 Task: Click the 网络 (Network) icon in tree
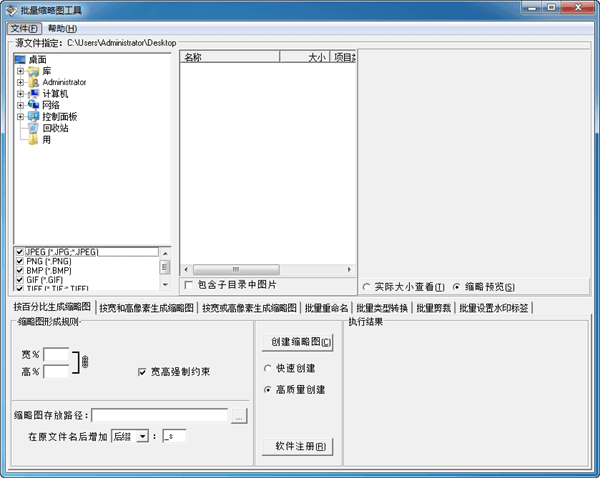point(34,105)
